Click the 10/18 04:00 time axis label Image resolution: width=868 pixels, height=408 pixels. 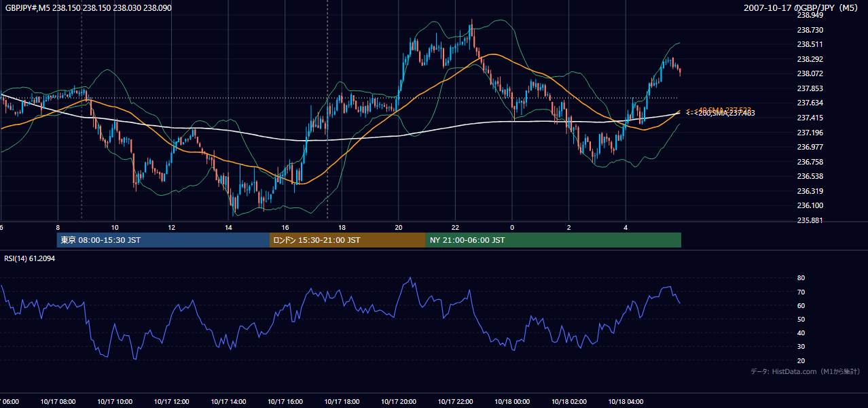coord(626,402)
